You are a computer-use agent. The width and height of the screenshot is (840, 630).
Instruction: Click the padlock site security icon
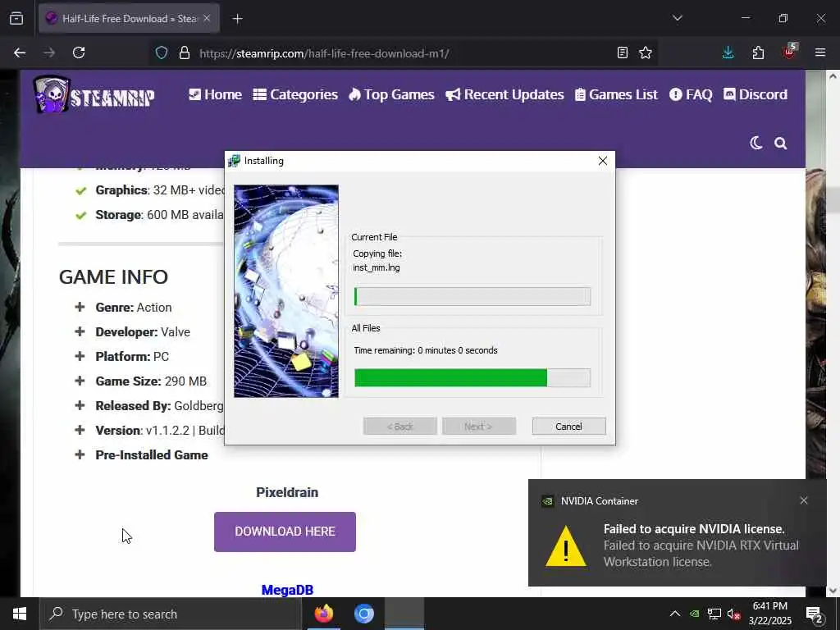pyautogui.click(x=185, y=53)
